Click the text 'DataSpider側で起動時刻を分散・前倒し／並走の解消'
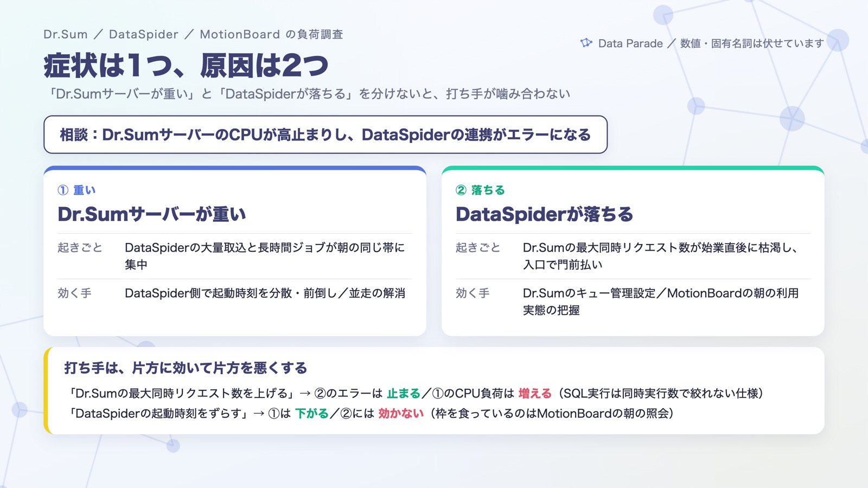 [265, 293]
